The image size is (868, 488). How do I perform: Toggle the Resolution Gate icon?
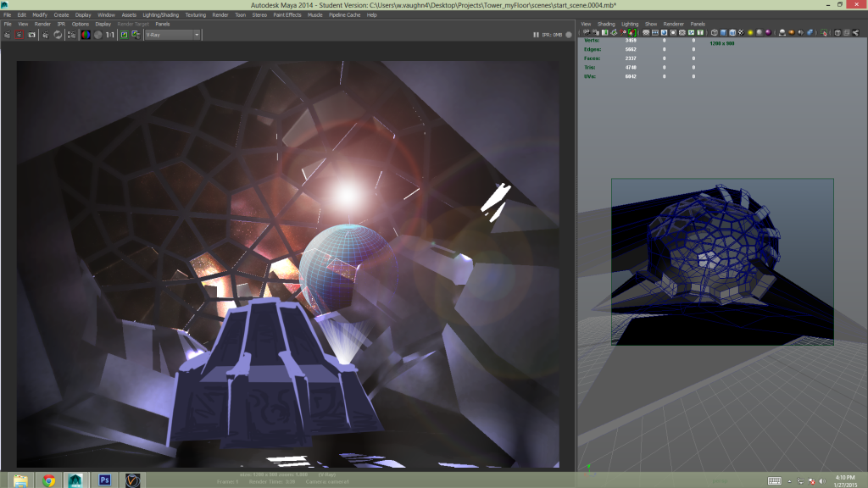pos(664,33)
